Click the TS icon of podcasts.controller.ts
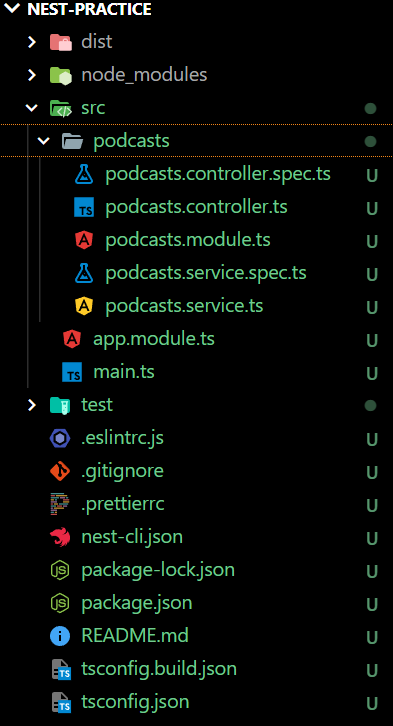The image size is (393, 726). (84, 207)
